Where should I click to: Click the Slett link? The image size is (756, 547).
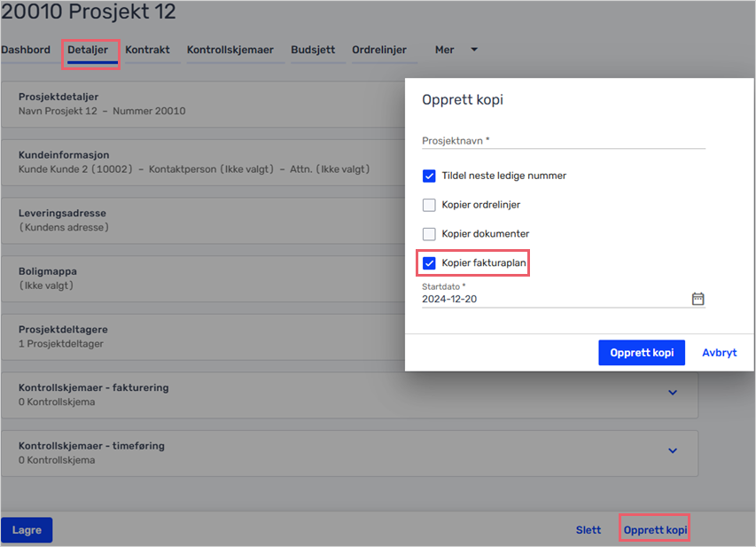(588, 529)
